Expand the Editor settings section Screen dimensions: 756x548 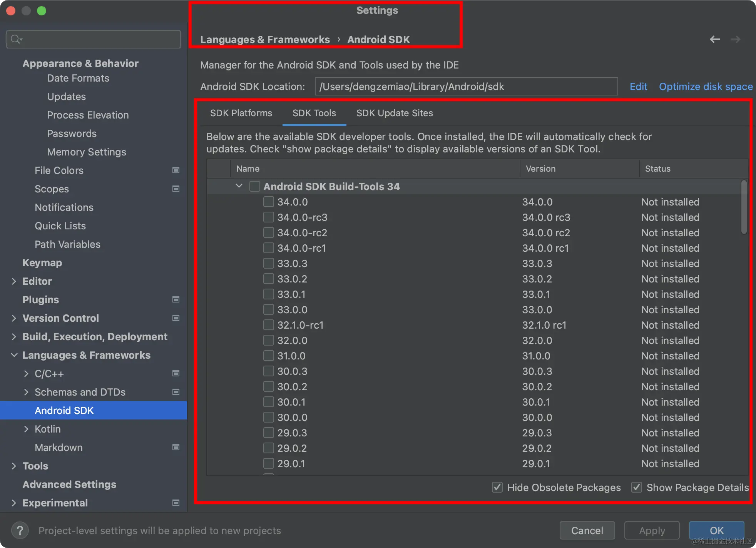pyautogui.click(x=14, y=281)
